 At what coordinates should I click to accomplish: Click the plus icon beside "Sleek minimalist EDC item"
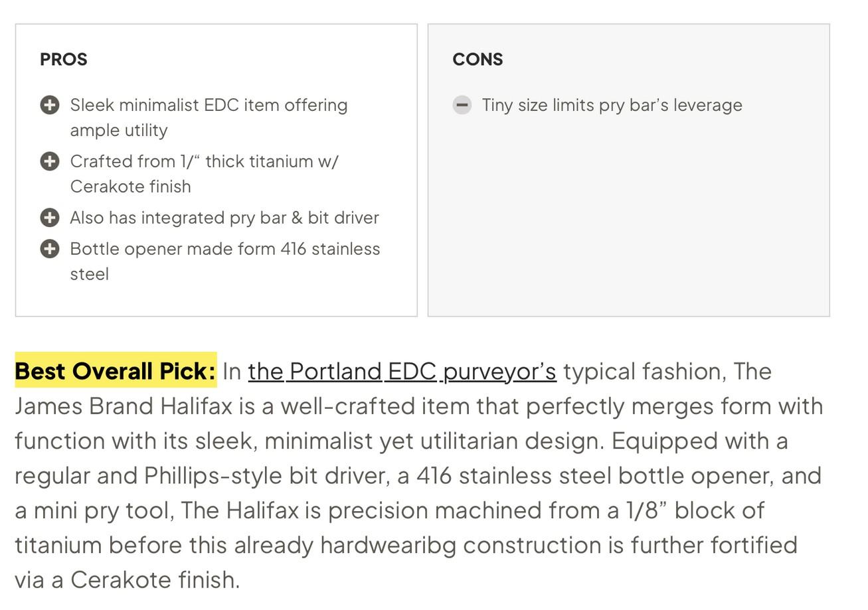50,105
